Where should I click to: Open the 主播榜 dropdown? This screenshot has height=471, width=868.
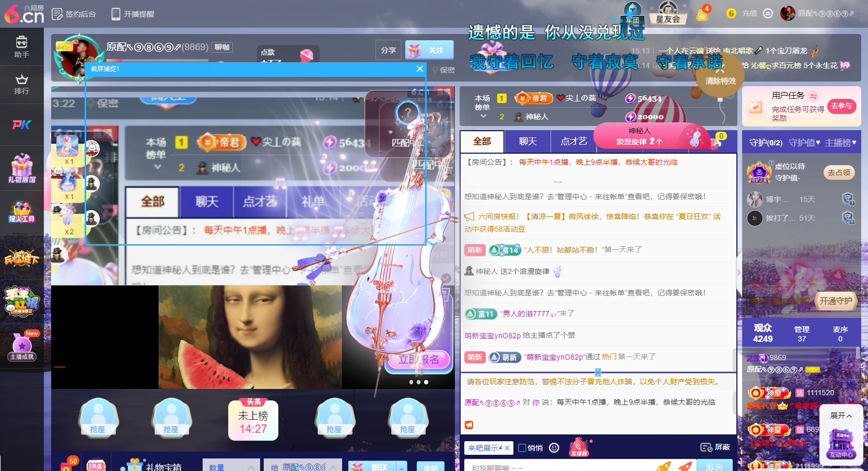coord(840,142)
